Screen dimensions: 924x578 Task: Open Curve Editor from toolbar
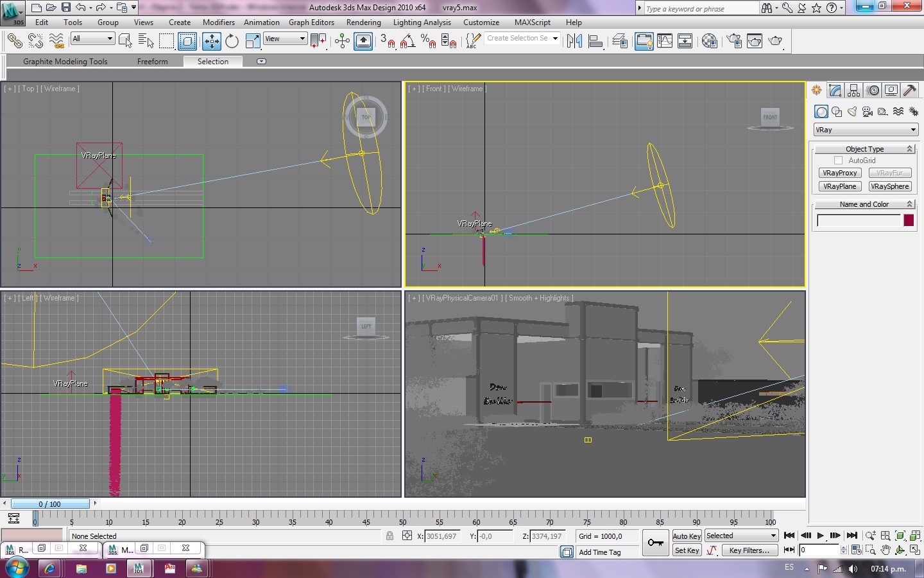tap(665, 41)
